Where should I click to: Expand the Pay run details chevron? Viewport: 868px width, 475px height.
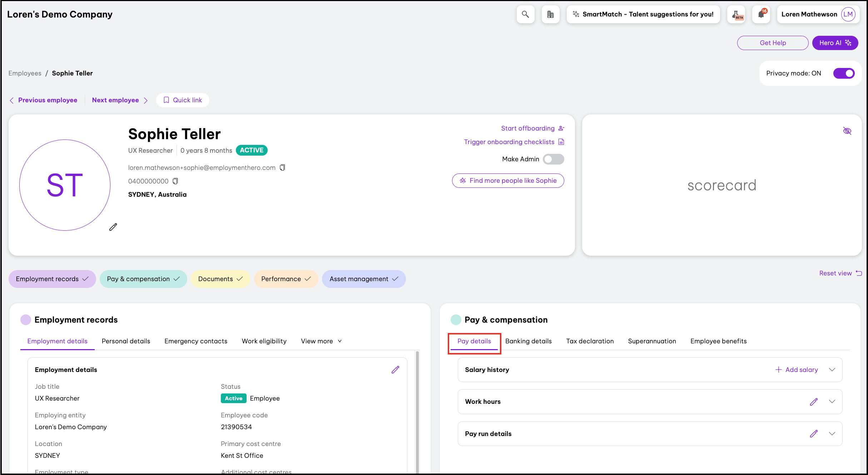coord(832,434)
